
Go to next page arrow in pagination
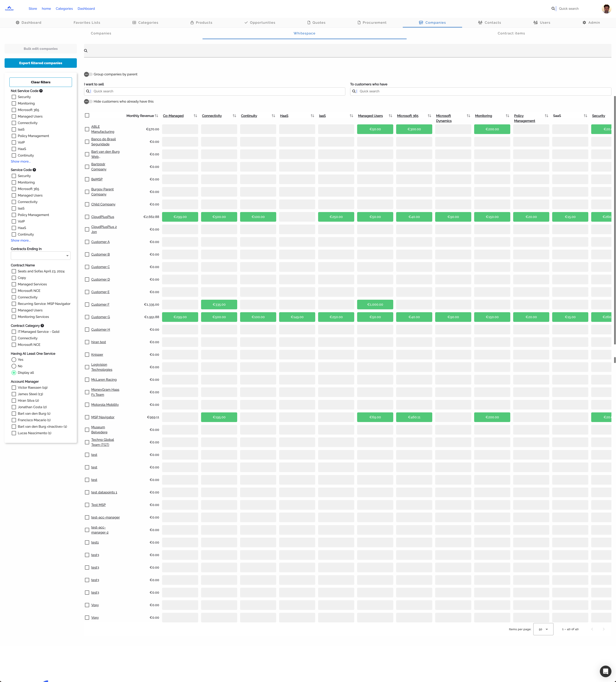click(604, 629)
